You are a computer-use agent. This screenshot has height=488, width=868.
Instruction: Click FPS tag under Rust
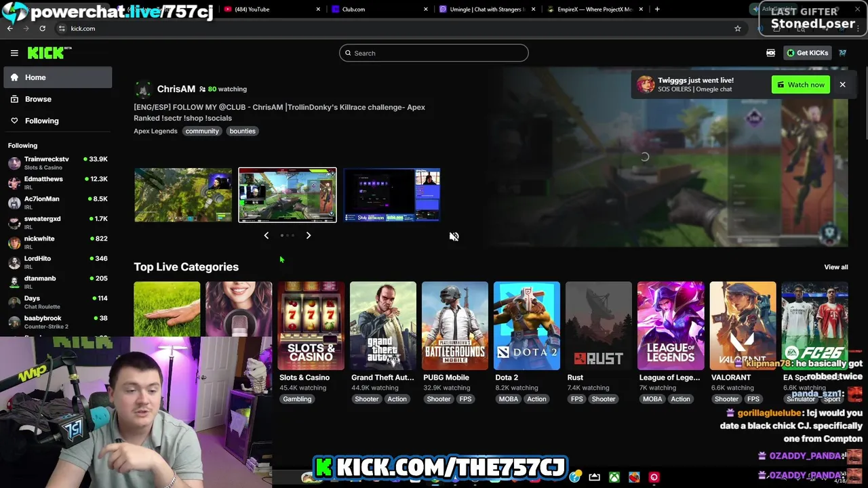(x=576, y=399)
